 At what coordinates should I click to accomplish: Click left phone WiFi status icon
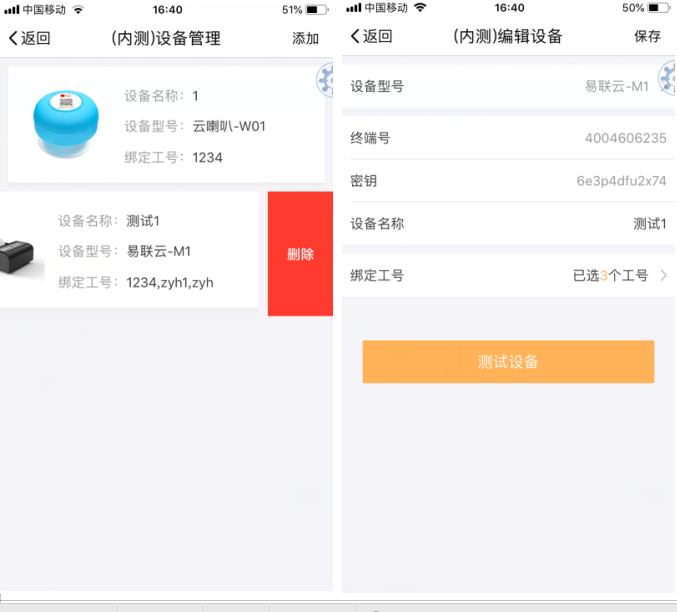point(78,9)
